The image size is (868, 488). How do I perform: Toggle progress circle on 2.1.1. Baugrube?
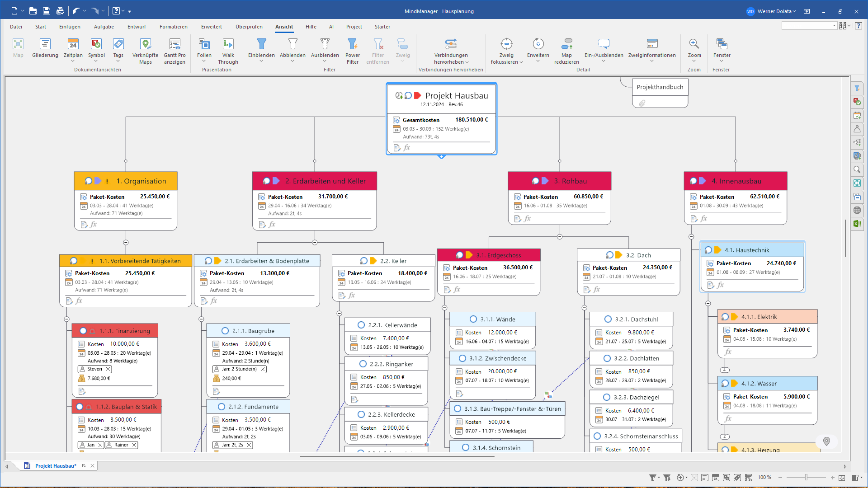(225, 331)
